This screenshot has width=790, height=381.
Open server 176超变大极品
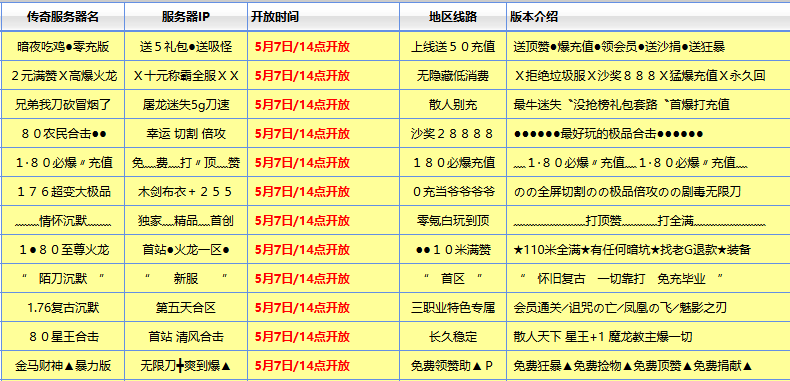click(x=63, y=192)
